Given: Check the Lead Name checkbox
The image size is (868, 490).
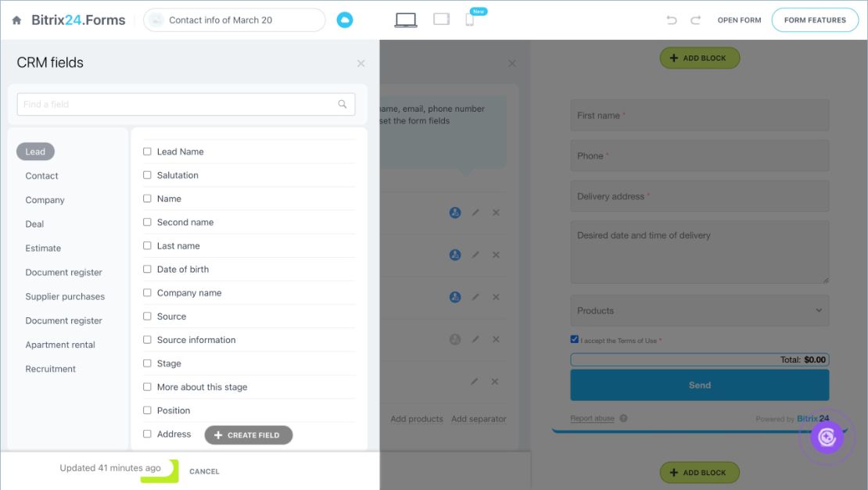Looking at the screenshot, I should click(x=147, y=152).
